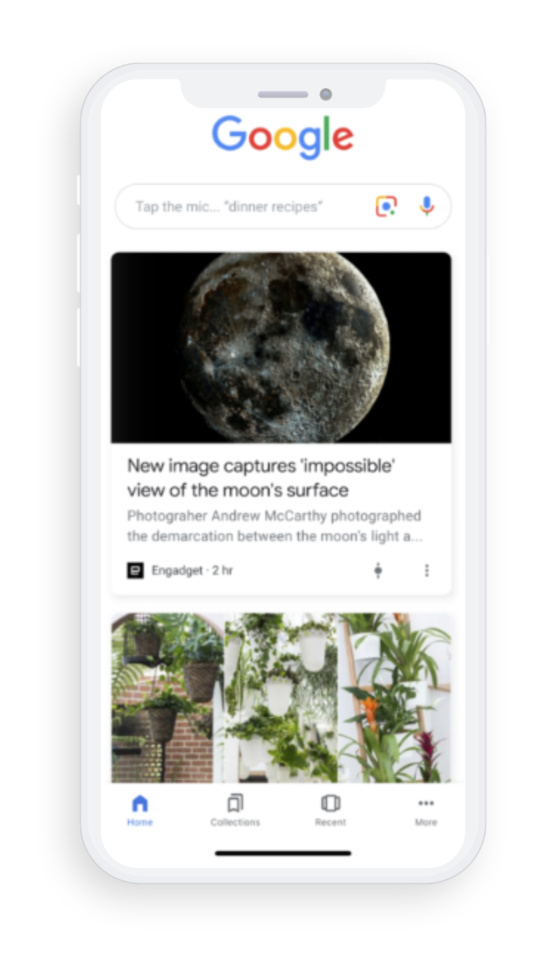Click the article summary about Andrew McCarthy
The image size is (560, 971).
point(275,526)
